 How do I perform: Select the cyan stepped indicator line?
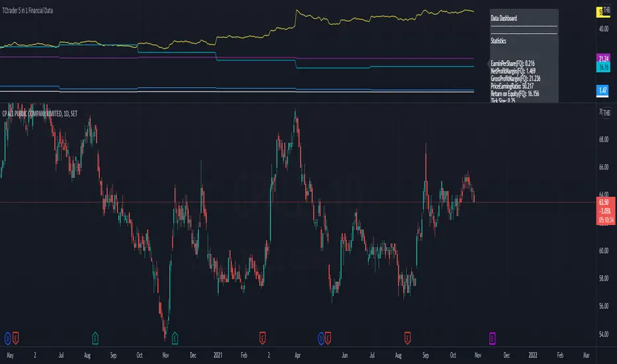pos(256,60)
